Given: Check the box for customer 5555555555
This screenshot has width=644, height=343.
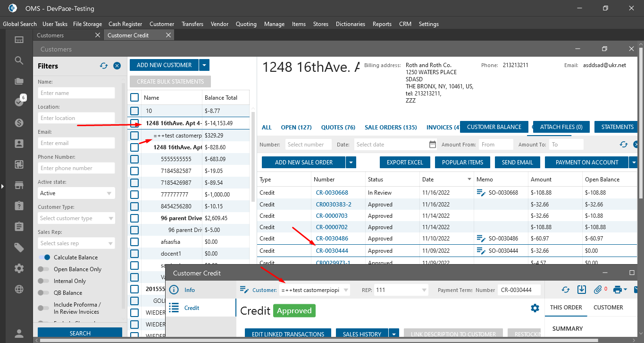Looking at the screenshot, I should [134, 159].
